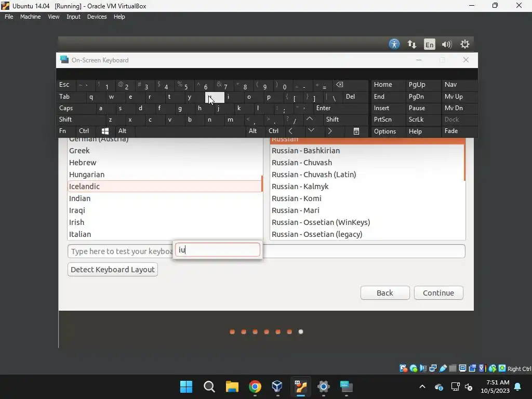532x399 pixels.
Task: Click the context menu key on keyboard
Action: [x=356, y=131]
